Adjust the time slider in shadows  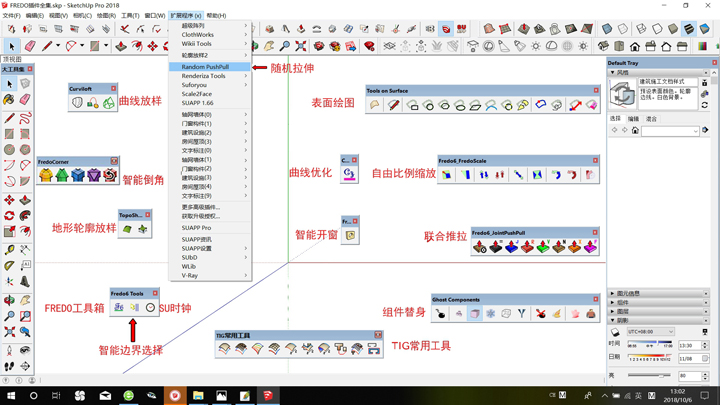coord(650,345)
